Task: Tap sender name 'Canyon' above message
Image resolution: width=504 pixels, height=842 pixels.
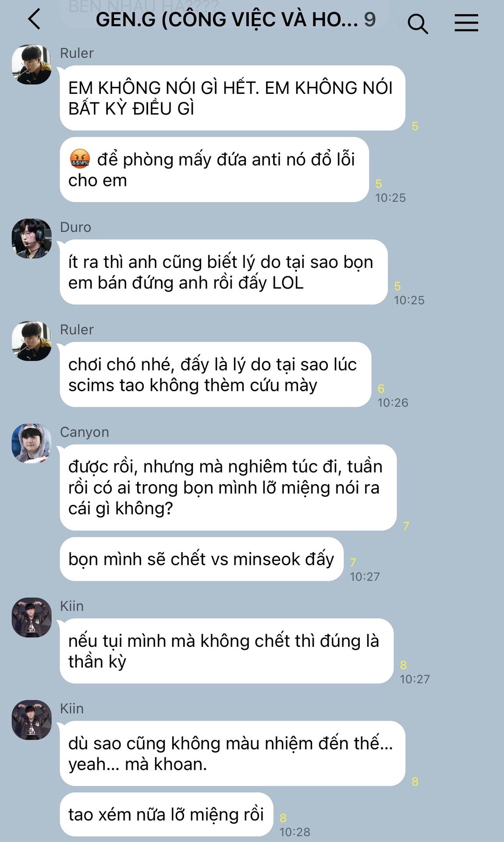Action: 85,432
